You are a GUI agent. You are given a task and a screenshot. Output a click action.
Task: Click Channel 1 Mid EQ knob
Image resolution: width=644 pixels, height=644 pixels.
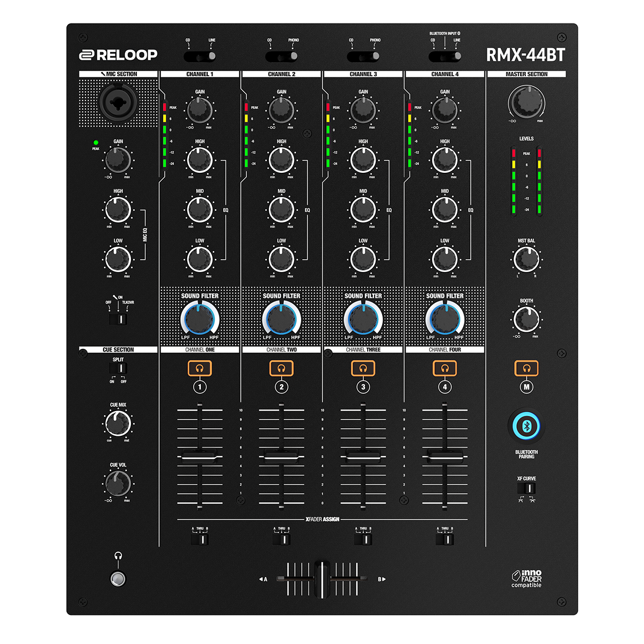200,210
